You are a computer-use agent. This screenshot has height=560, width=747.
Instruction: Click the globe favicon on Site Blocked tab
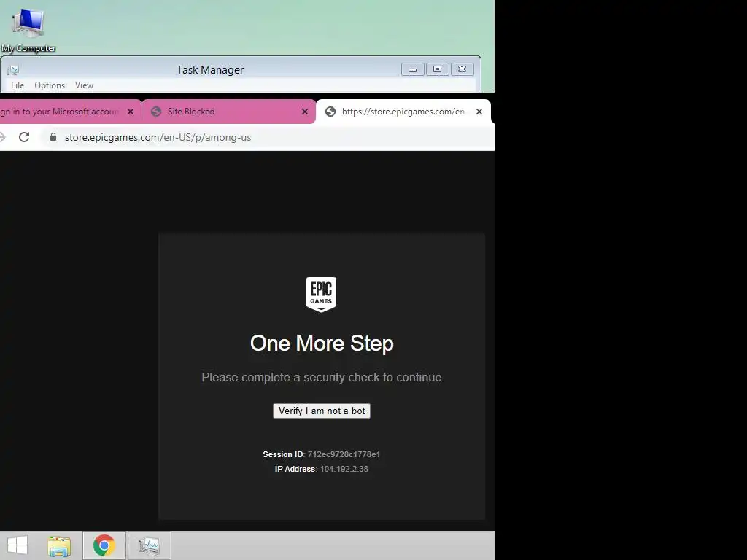[156, 112]
